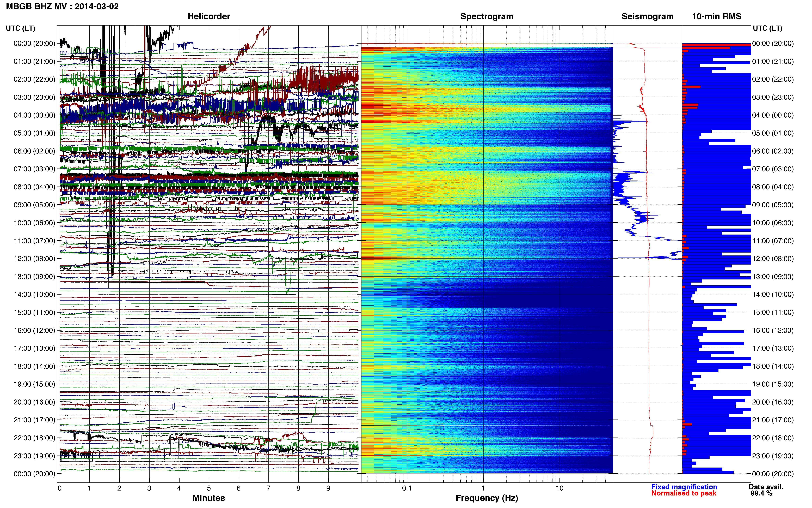Click the right UTC (LT) axis label
This screenshot has width=812, height=508.
[767, 28]
